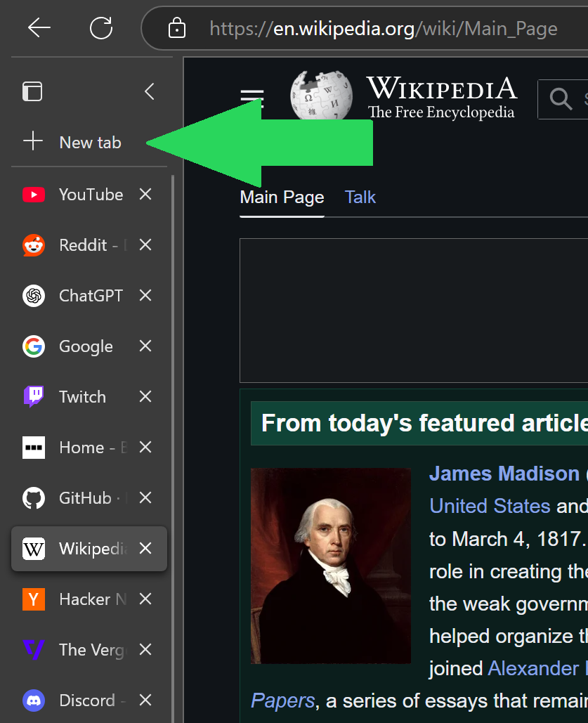Reload the page with the refresh icon
The image size is (588, 723).
[x=100, y=28]
